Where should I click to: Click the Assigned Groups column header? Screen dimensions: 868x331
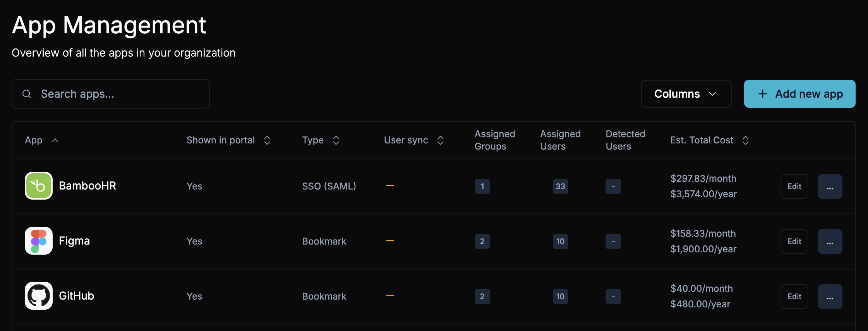[x=495, y=140]
